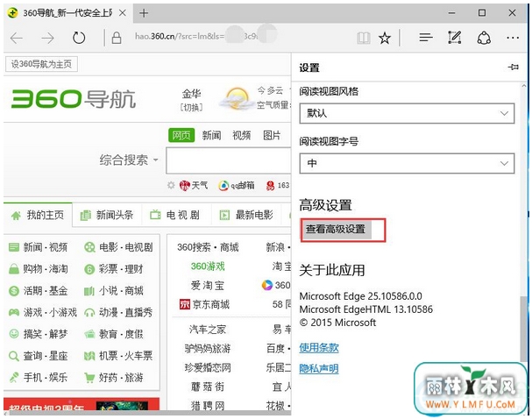The width and height of the screenshot is (532, 419).
Task: Open 360游戏 green link
Action: pos(208,266)
